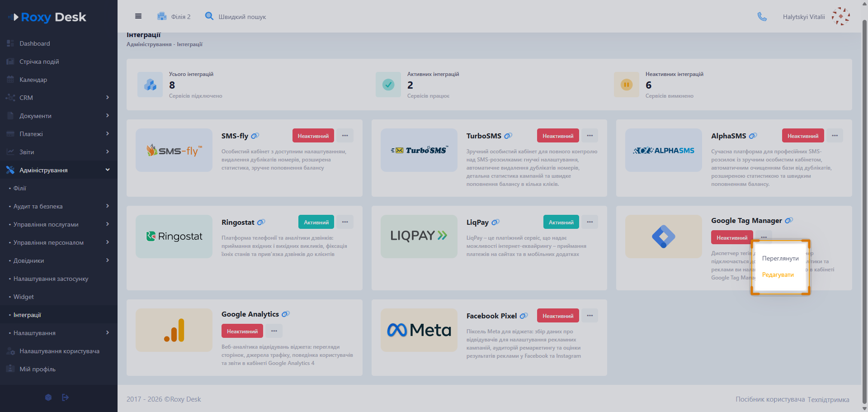Open Google Analytics link icon
Image resolution: width=868 pixels, height=412 pixels.
[x=286, y=314]
